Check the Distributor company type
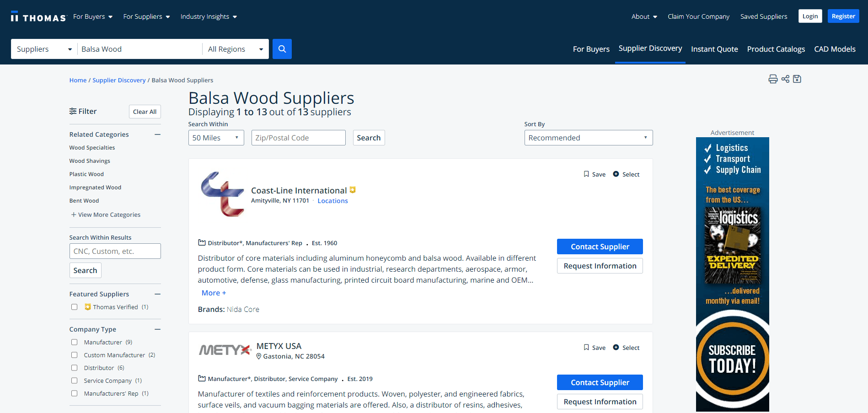The height and width of the screenshot is (413, 868). (x=74, y=368)
